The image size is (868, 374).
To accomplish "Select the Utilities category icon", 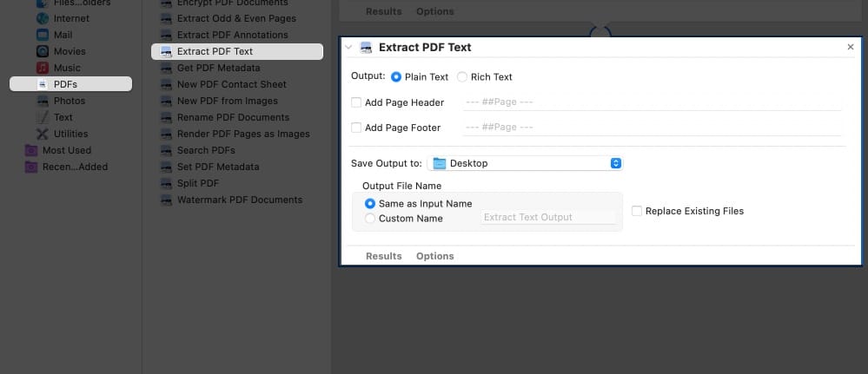I will [43, 134].
